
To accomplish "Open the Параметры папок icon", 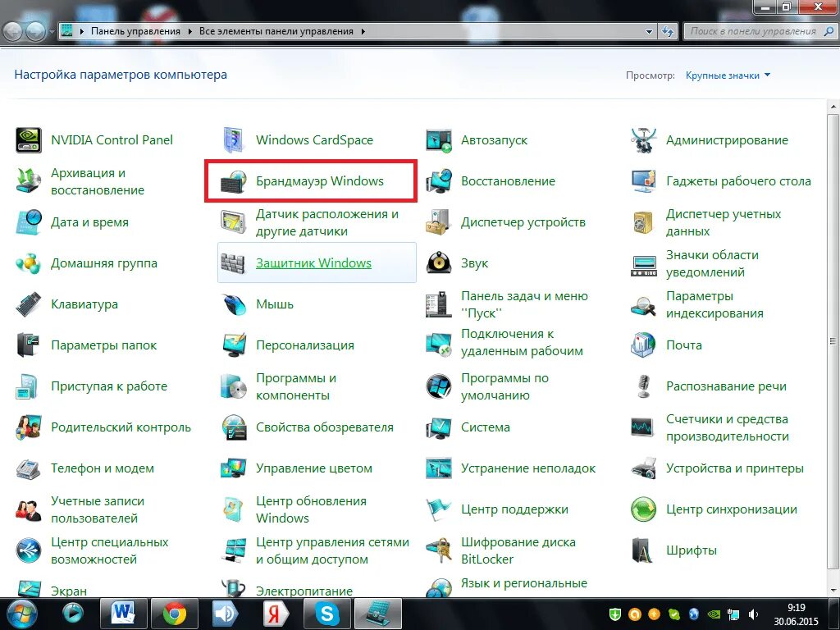I will pyautogui.click(x=29, y=345).
